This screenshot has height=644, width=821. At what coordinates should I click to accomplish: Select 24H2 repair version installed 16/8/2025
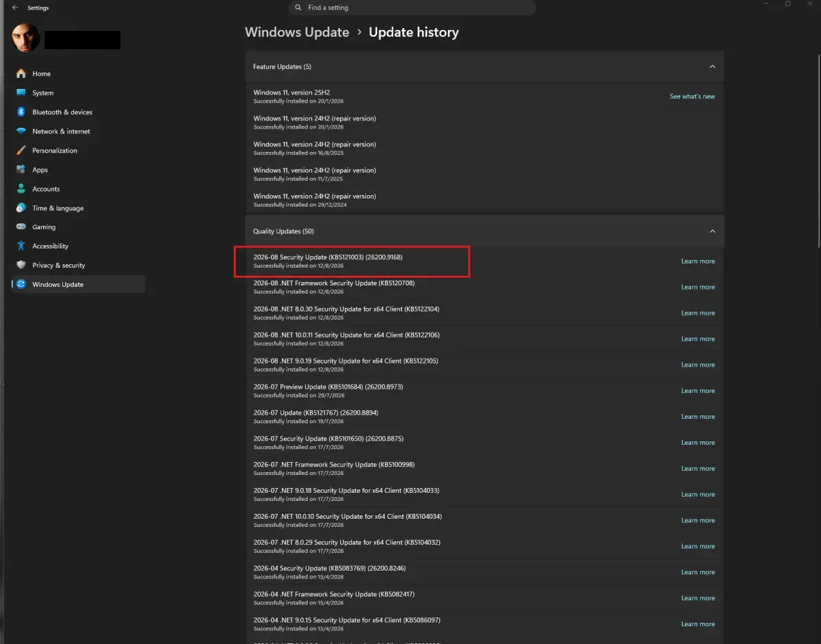[484, 149]
